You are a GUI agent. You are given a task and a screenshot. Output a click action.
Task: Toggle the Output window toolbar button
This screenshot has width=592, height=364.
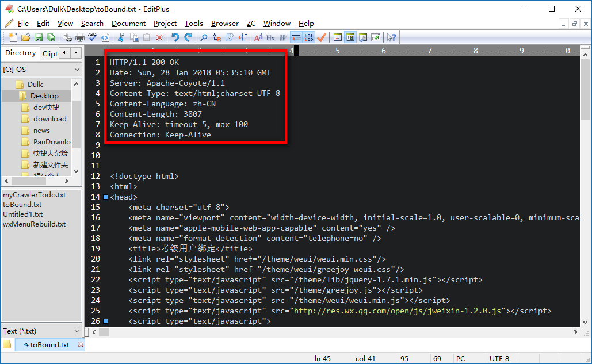pos(363,37)
